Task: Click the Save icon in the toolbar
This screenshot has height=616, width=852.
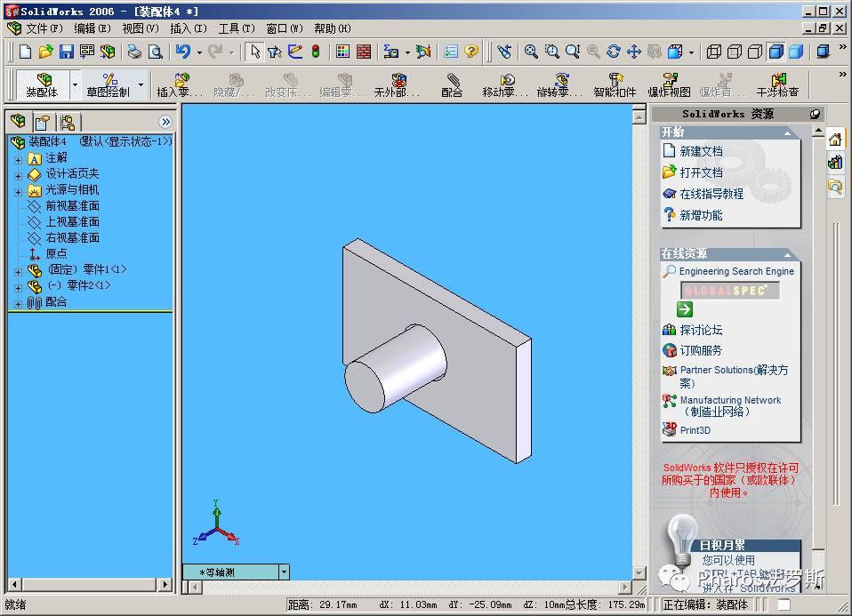Action: (67, 52)
